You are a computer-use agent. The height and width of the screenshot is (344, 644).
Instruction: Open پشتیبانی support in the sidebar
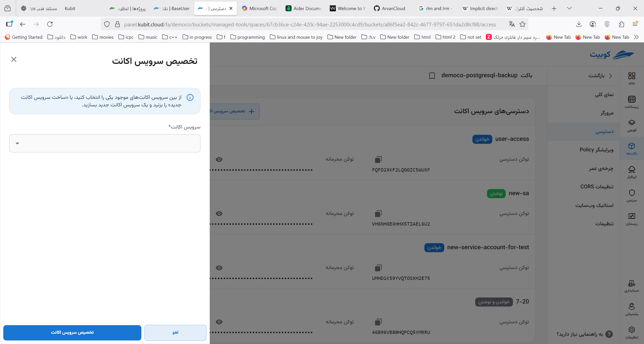(x=632, y=309)
